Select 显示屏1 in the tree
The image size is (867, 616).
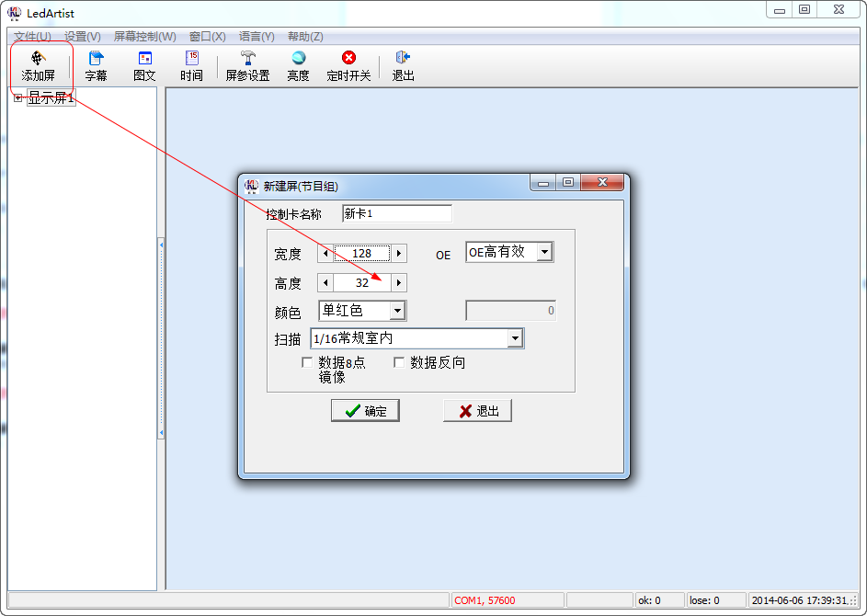pyautogui.click(x=51, y=97)
